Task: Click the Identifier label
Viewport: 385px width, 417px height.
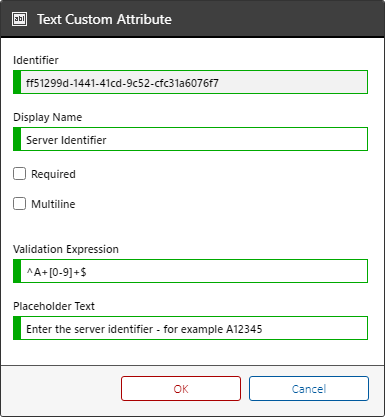Action: click(x=36, y=60)
